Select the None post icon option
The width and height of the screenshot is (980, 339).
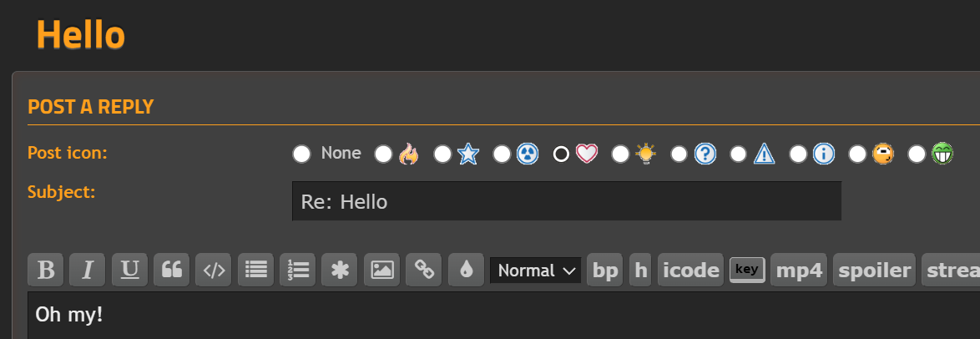pos(301,154)
